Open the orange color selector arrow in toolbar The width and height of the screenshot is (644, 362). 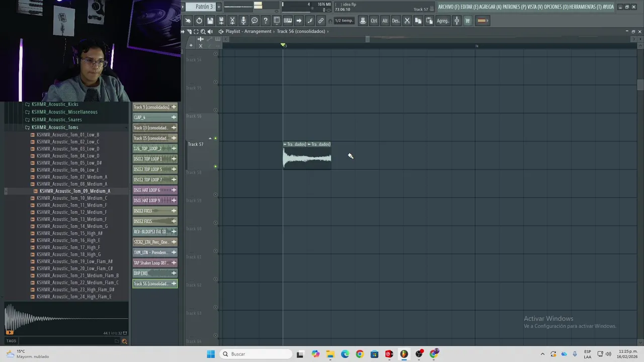[482, 21]
